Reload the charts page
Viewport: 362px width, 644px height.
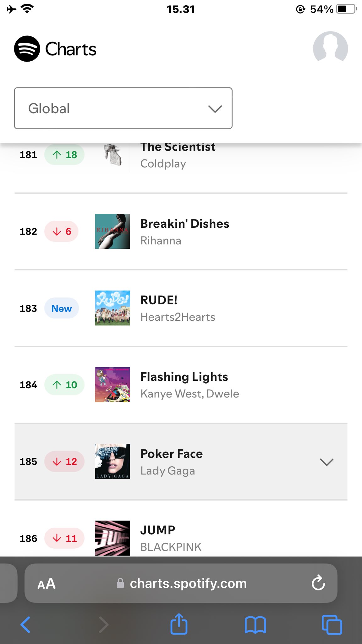tap(318, 583)
